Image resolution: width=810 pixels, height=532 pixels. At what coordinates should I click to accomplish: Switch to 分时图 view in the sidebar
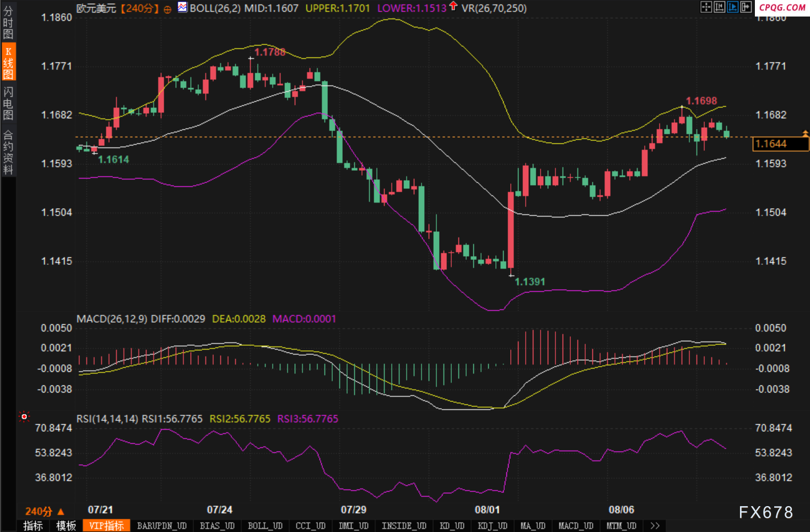pos(8,22)
